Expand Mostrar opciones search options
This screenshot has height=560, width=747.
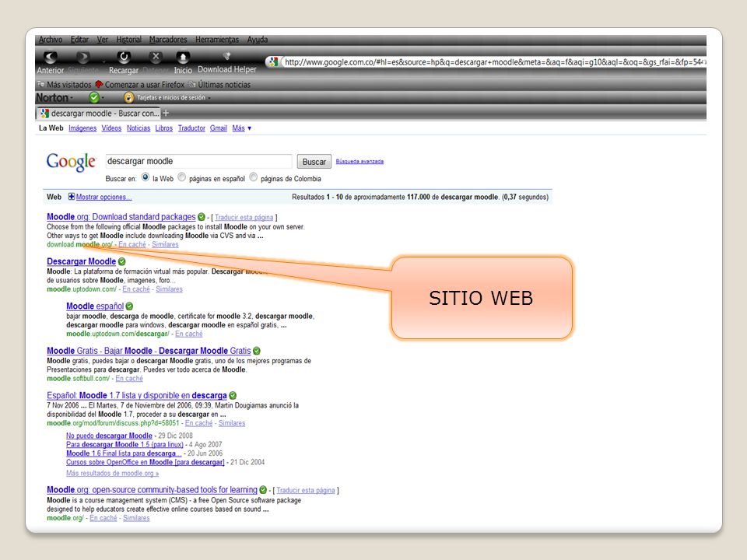103,197
